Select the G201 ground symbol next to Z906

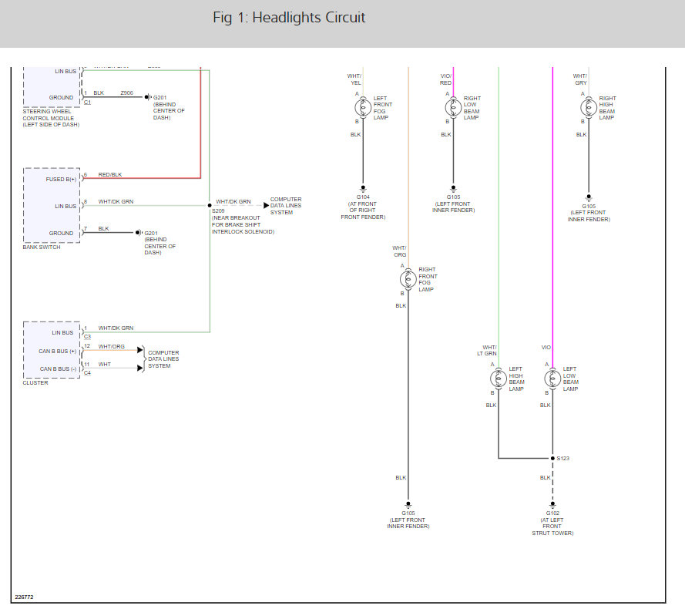[x=149, y=97]
